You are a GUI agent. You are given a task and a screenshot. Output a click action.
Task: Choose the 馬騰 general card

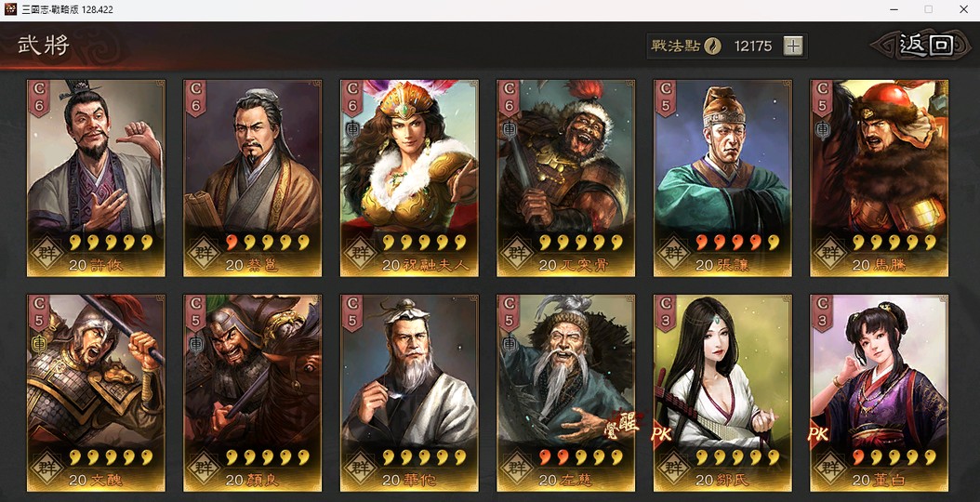(880, 178)
